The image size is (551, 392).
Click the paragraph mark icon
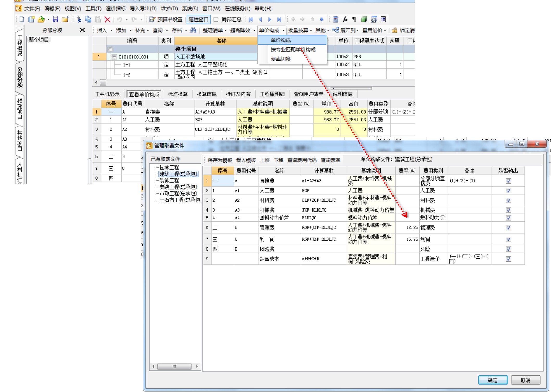[x=354, y=19]
